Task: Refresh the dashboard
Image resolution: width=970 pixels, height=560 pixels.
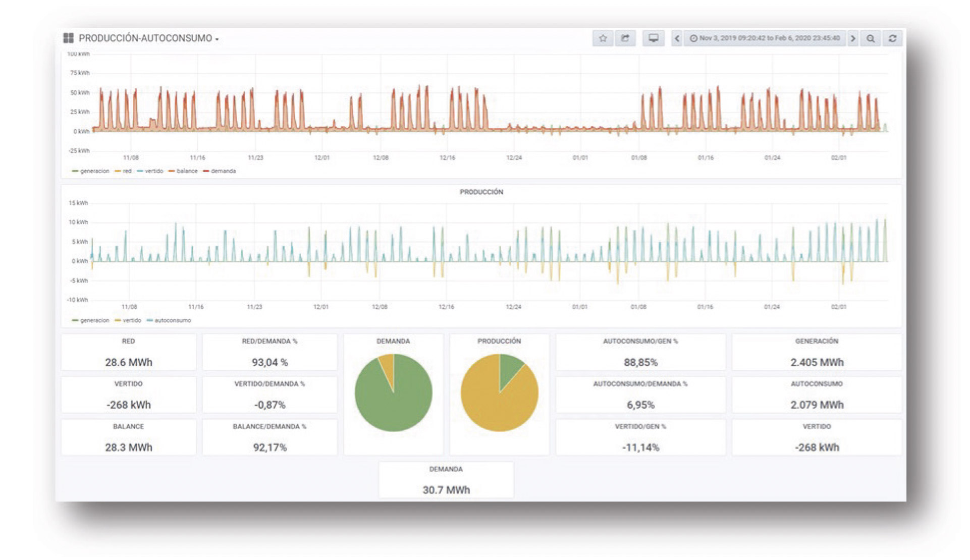Action: click(x=892, y=38)
